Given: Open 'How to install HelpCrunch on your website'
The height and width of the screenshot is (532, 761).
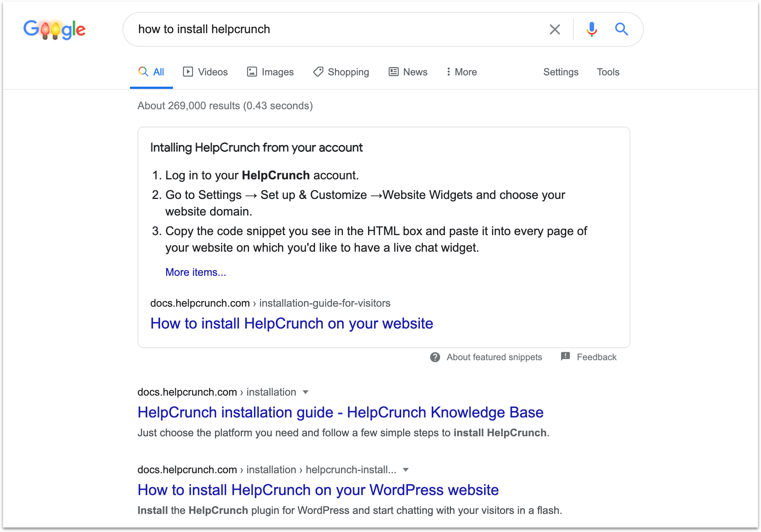Looking at the screenshot, I should click(292, 323).
